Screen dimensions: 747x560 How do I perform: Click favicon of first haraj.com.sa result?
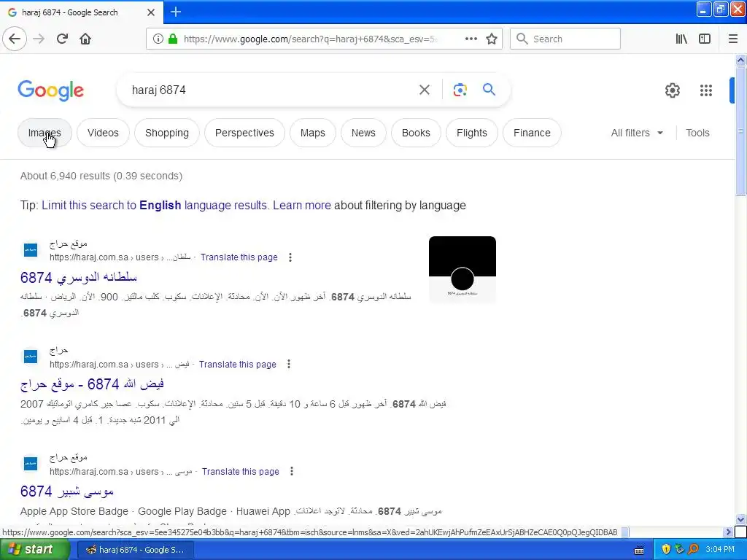tap(31, 249)
